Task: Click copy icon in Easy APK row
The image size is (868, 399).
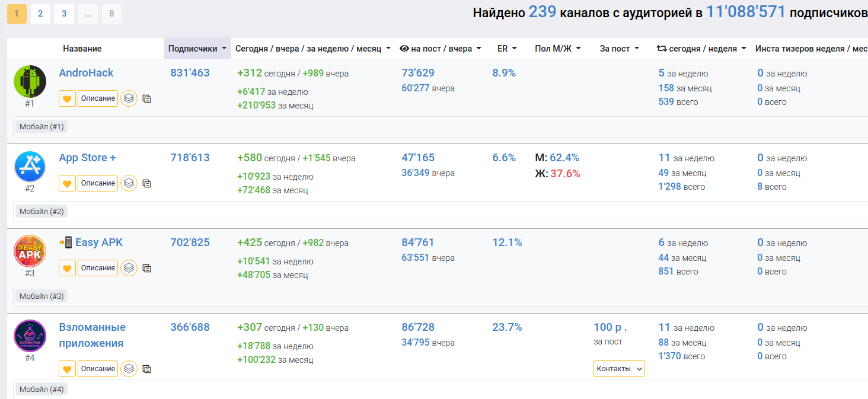Action: [x=147, y=269]
